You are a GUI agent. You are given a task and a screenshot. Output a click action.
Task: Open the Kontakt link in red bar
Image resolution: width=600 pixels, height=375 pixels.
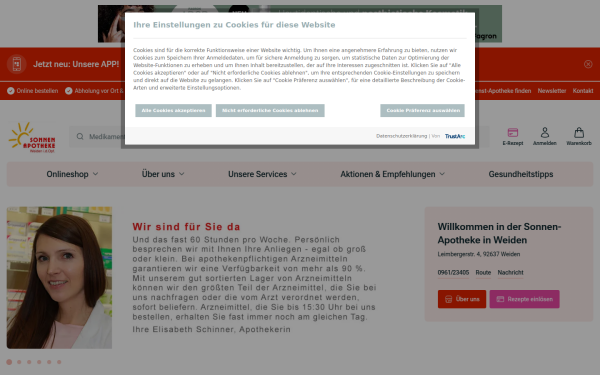[x=583, y=91]
